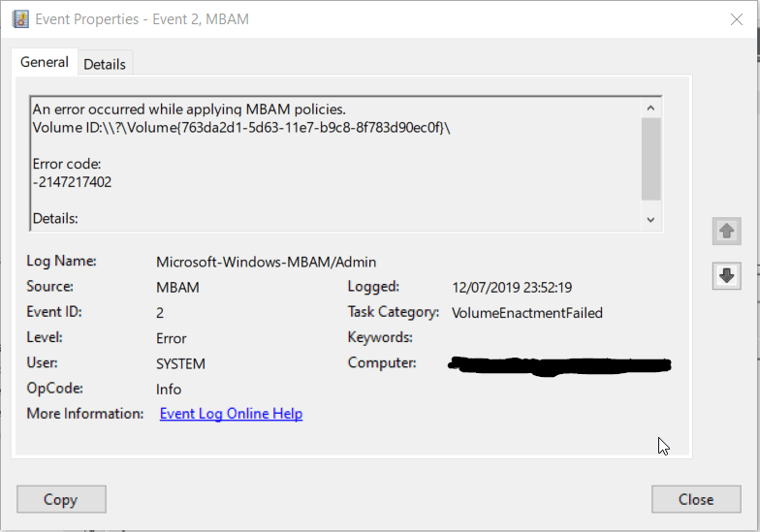This screenshot has width=760, height=532.
Task: Select the MBAM source value
Action: click(176, 287)
